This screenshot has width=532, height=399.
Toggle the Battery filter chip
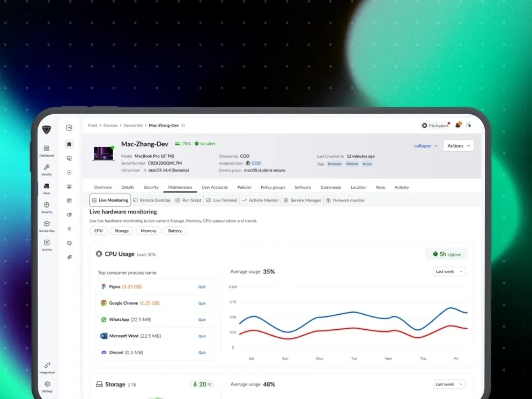[x=175, y=231]
